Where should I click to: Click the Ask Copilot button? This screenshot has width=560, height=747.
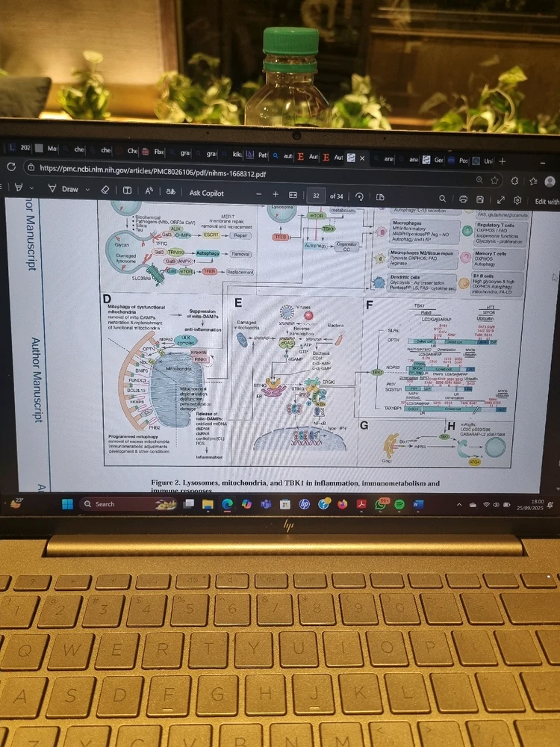click(x=206, y=193)
